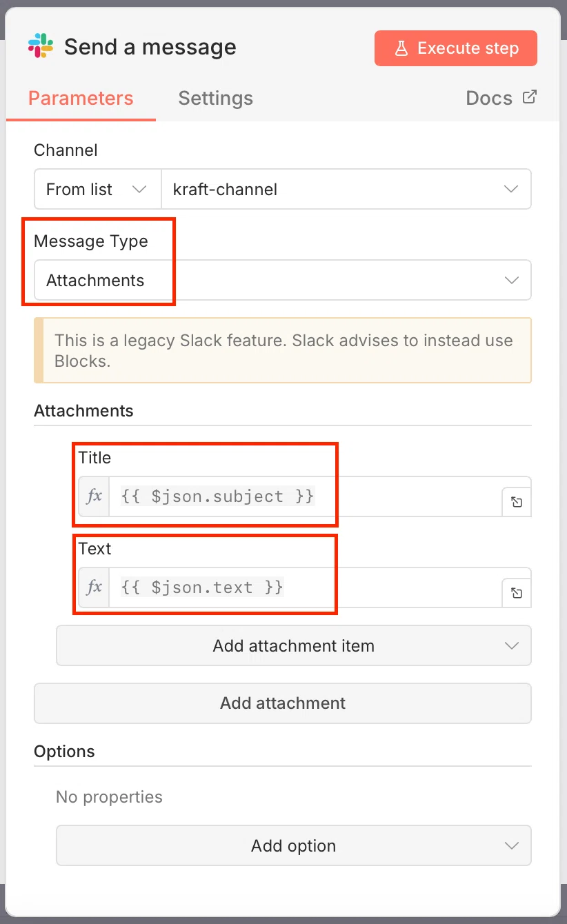567x924 pixels.
Task: Click the fx icon beside Text field
Action: pyautogui.click(x=94, y=587)
